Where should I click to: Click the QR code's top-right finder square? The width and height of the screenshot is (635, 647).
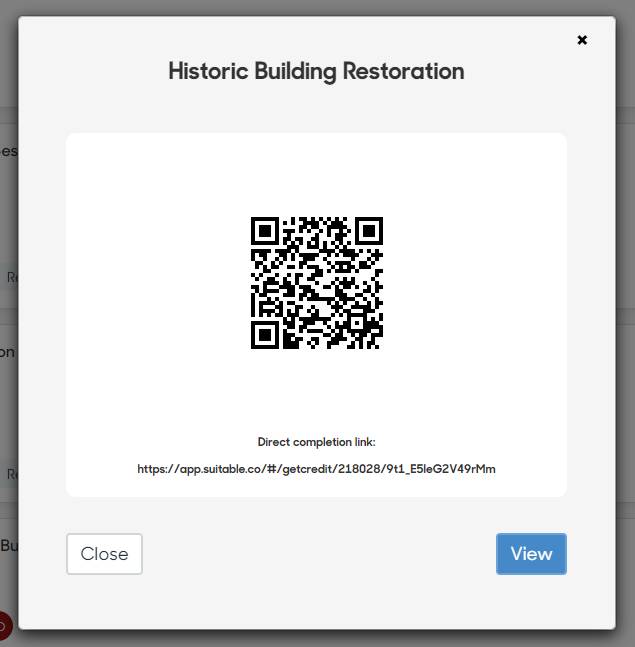click(x=369, y=231)
